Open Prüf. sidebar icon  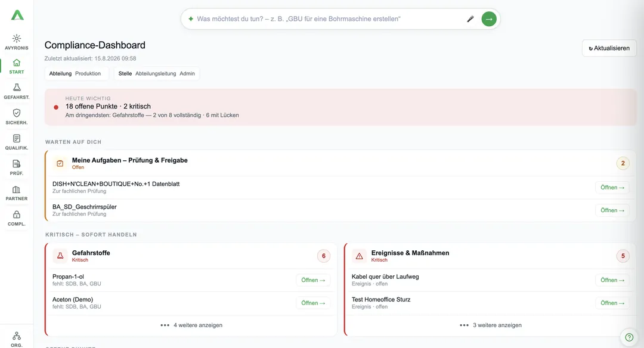pyautogui.click(x=17, y=164)
